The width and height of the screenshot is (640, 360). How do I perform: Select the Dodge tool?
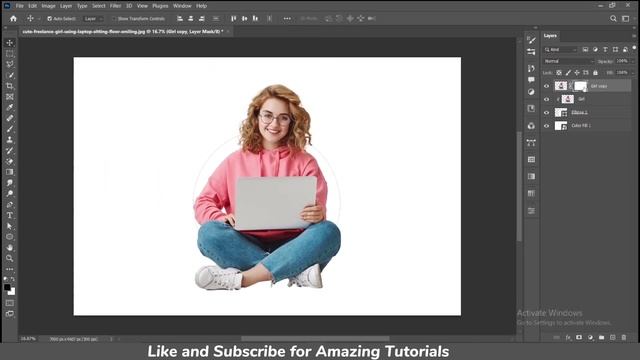point(10,193)
